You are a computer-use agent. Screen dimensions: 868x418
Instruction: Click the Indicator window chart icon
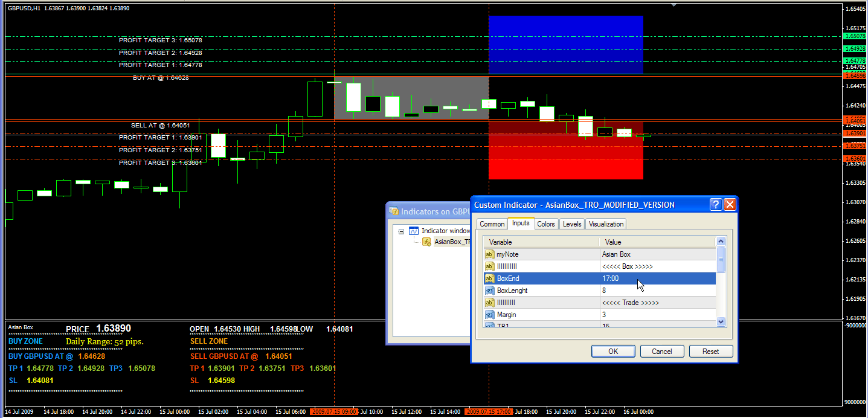point(414,231)
